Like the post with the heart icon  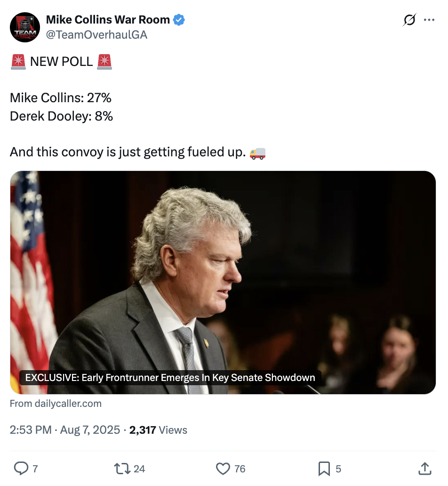tap(223, 468)
